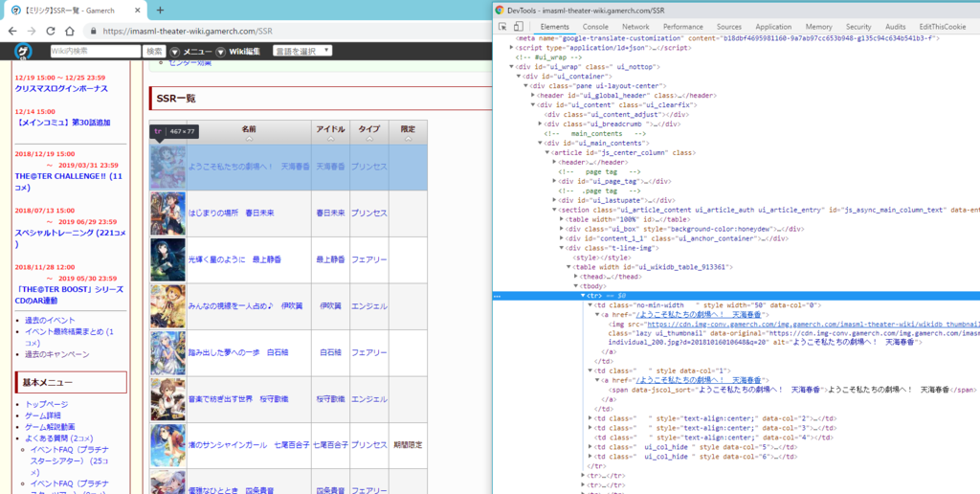Open the browser home page icon
This screenshot has width=980, height=494.
click(x=70, y=31)
